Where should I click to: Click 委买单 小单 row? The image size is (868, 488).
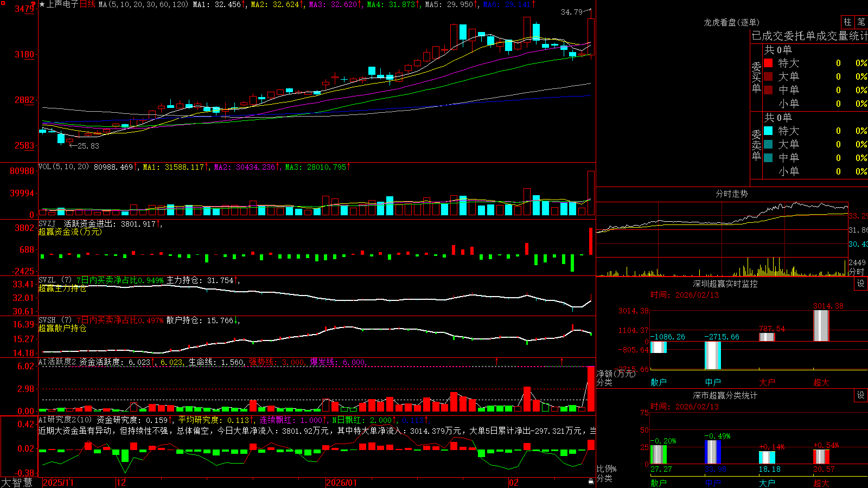click(x=815, y=104)
